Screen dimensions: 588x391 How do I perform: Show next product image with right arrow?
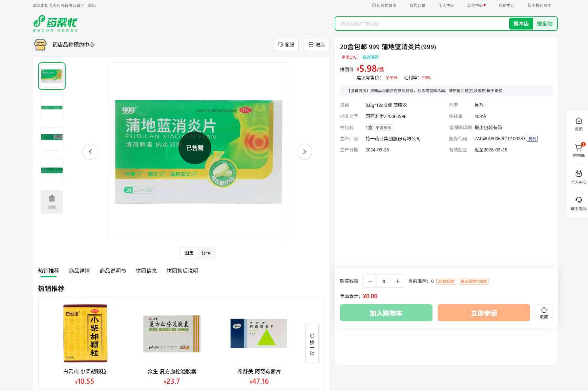[x=304, y=152]
